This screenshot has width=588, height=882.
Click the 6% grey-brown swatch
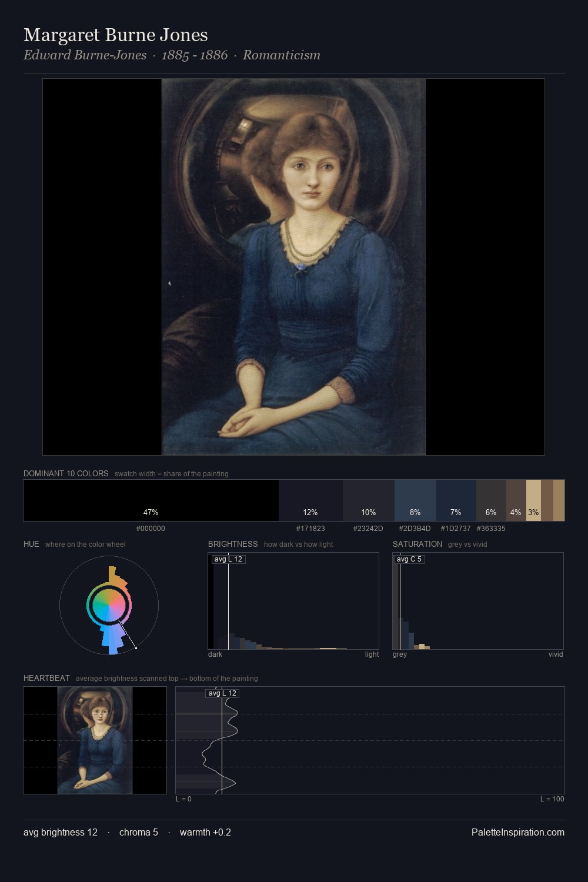491,500
